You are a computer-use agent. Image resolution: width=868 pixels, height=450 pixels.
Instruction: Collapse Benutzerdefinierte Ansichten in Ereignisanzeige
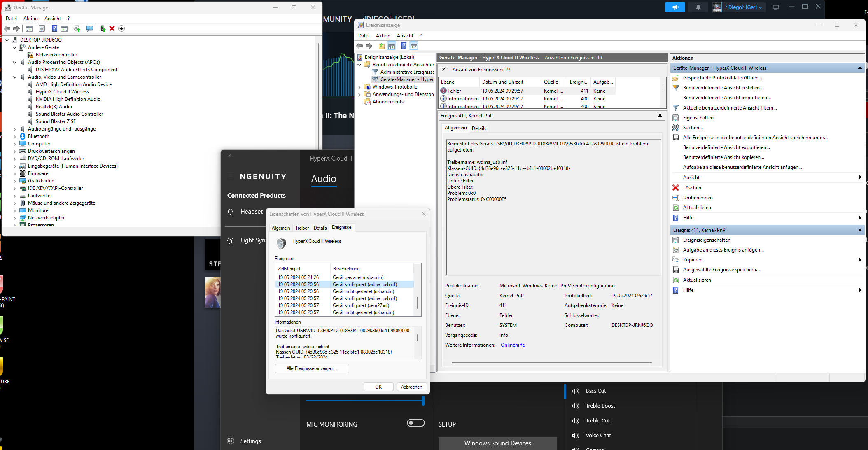[359, 65]
